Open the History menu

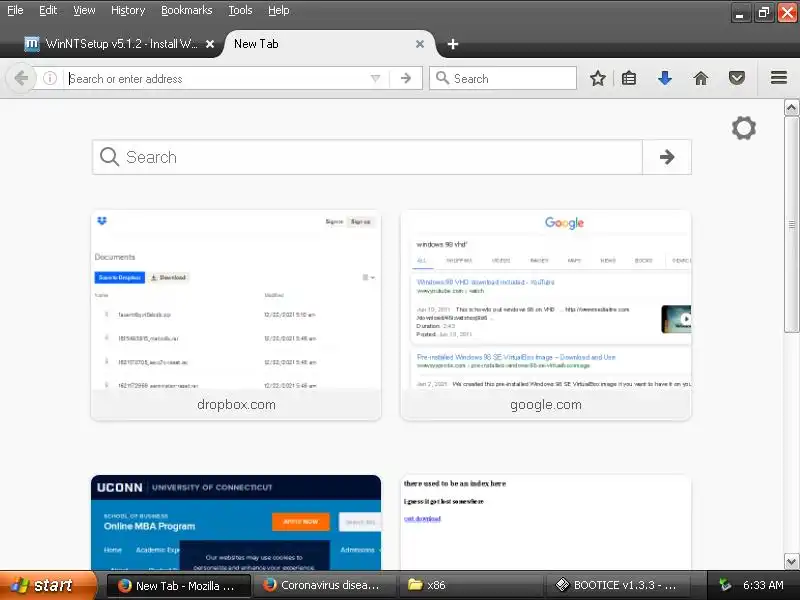128,10
